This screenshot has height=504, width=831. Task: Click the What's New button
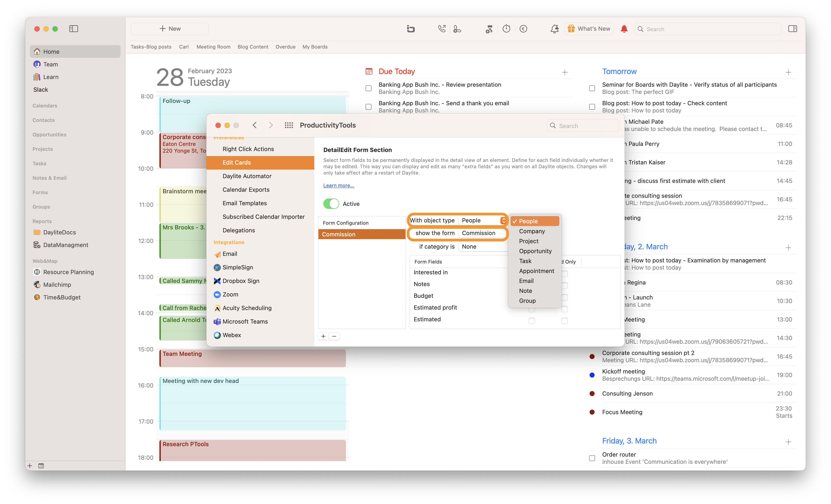pos(589,29)
